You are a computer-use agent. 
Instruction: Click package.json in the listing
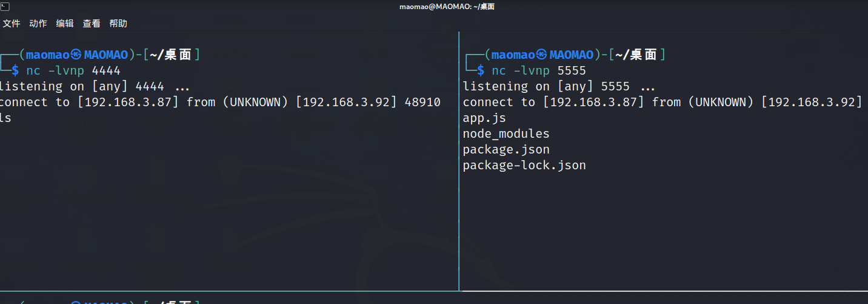click(x=506, y=150)
